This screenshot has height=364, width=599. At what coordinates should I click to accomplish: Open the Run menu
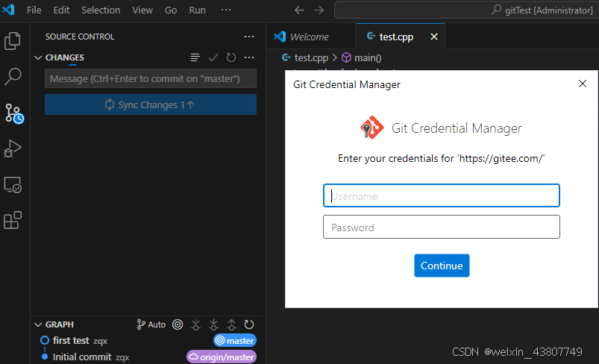197,10
